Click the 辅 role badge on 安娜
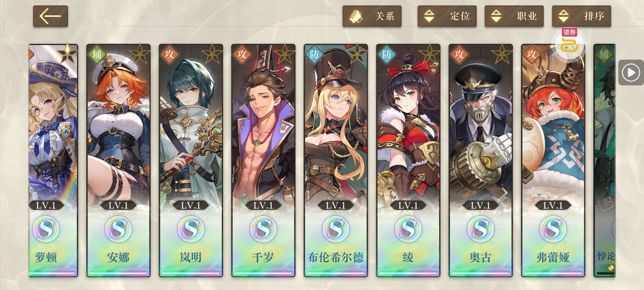 coord(97,54)
